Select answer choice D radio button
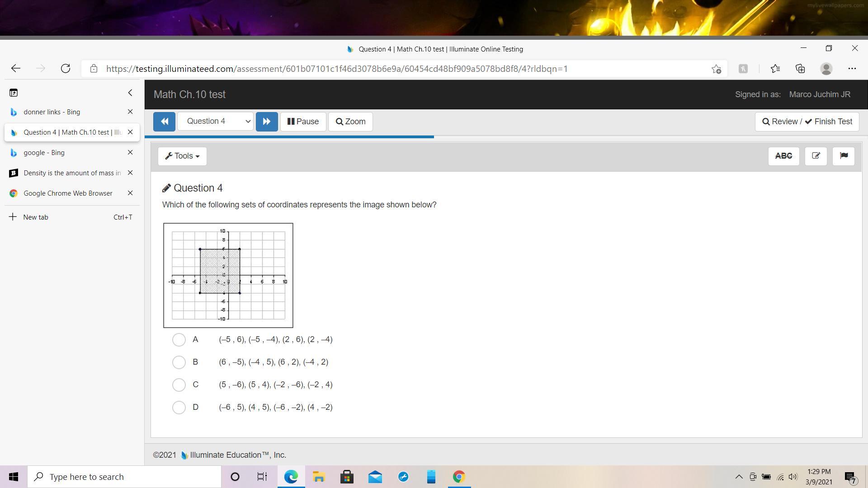This screenshot has width=868, height=488. [179, 407]
